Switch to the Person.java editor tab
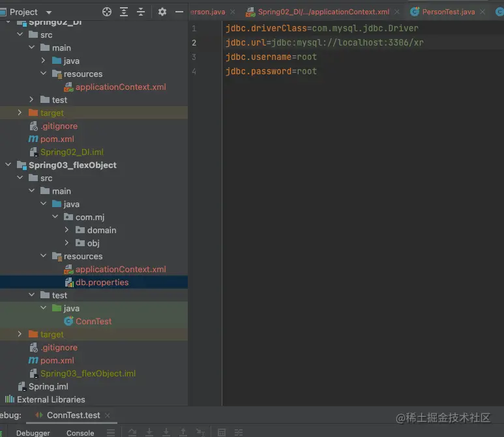The height and width of the screenshot is (437, 504). (207, 12)
